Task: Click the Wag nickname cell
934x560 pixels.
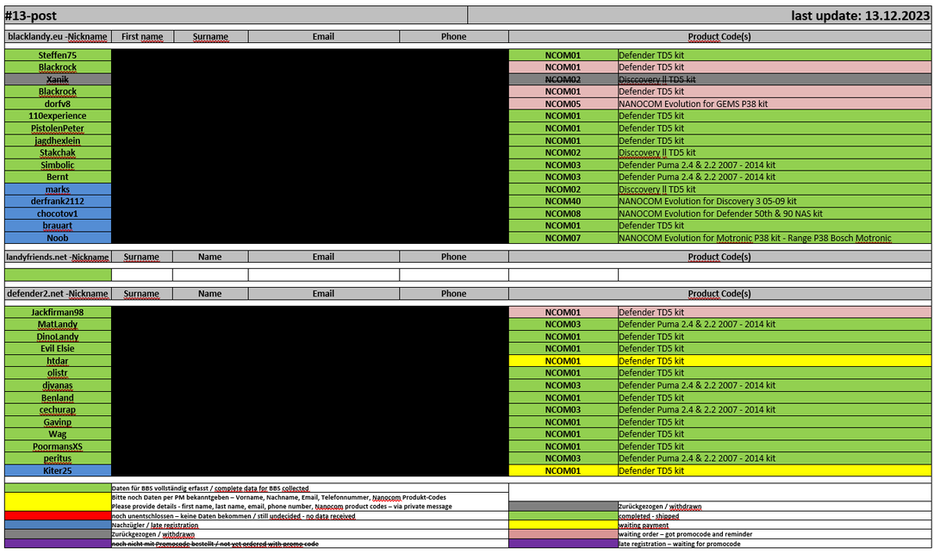Action: (58, 434)
